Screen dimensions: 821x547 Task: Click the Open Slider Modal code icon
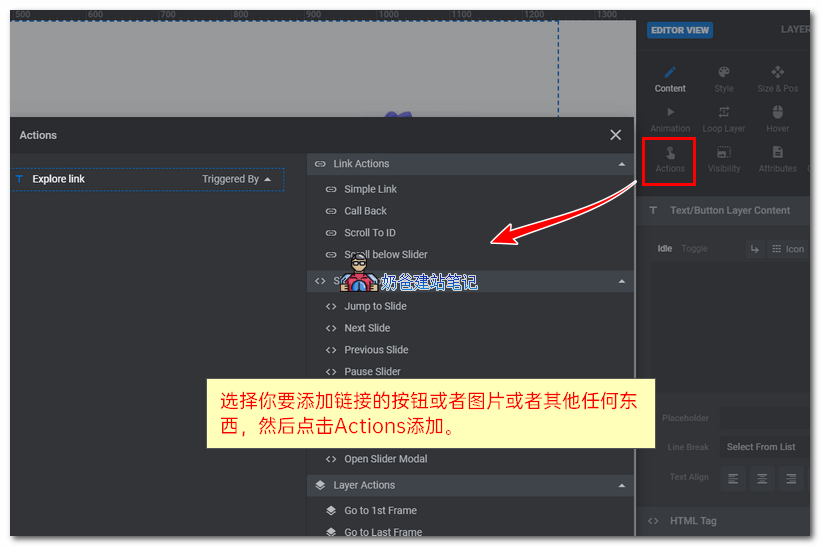(331, 459)
